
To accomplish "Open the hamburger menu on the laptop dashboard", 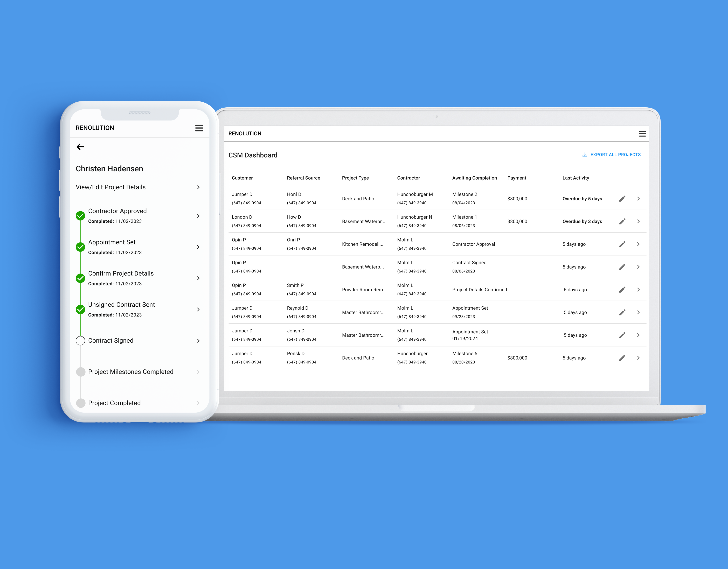I will [x=642, y=134].
